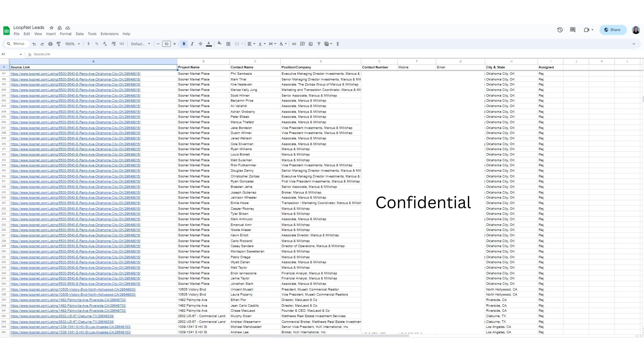This screenshot has width=644, height=362.
Task: Open the Extensions menu
Action: (x=109, y=34)
